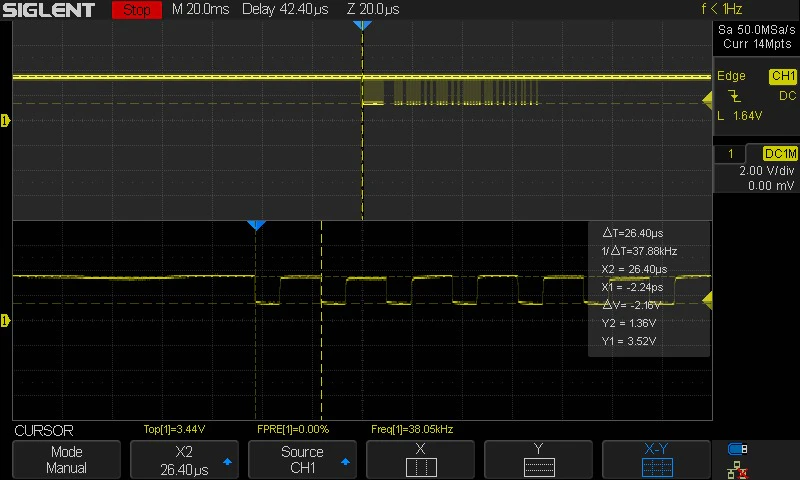
Task: Click the Stop run state indicator
Action: [x=137, y=10]
